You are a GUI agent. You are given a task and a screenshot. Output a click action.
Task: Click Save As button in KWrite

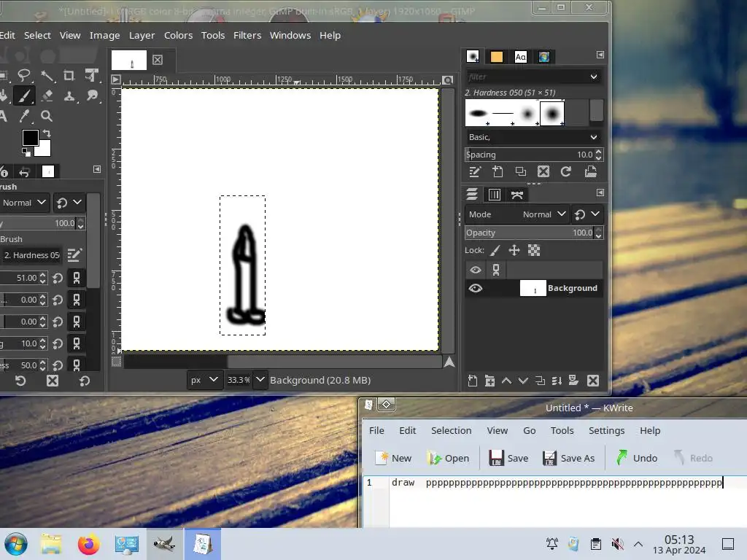pyautogui.click(x=568, y=458)
